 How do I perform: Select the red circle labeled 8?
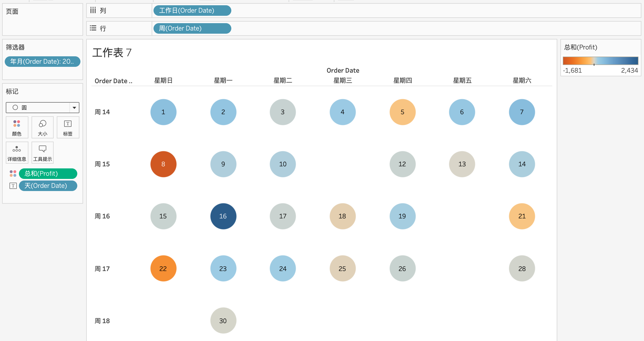[x=163, y=164]
